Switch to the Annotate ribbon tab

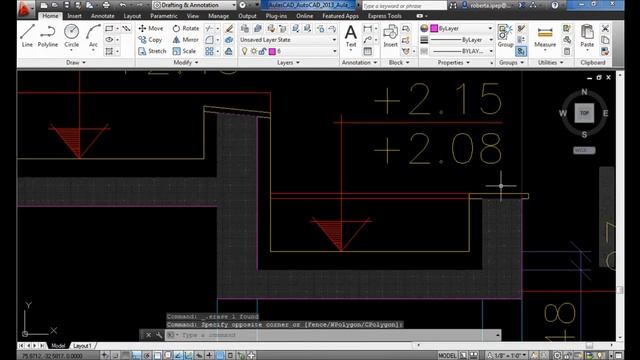(x=102, y=16)
